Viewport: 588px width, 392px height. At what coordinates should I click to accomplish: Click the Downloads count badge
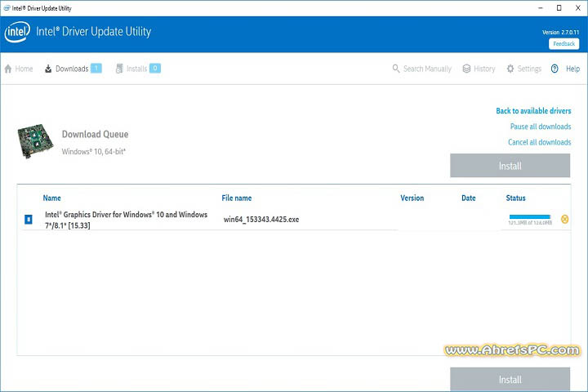coord(96,69)
